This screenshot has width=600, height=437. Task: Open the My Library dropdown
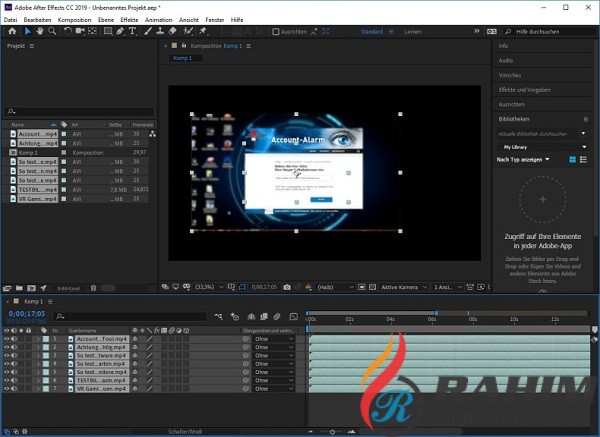click(543, 146)
